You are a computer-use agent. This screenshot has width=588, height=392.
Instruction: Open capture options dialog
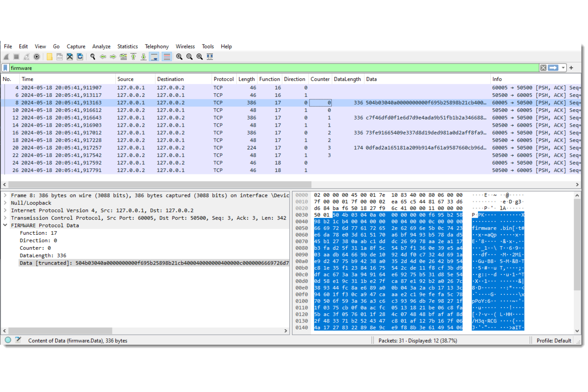37,57
